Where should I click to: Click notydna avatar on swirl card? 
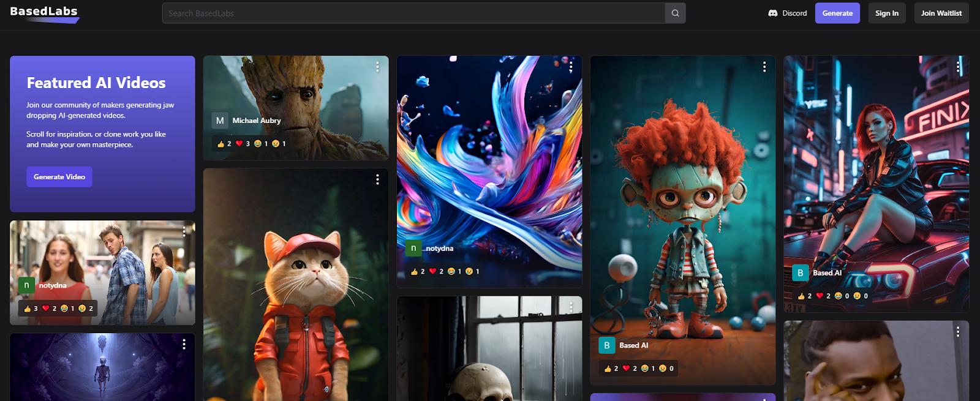click(x=413, y=248)
